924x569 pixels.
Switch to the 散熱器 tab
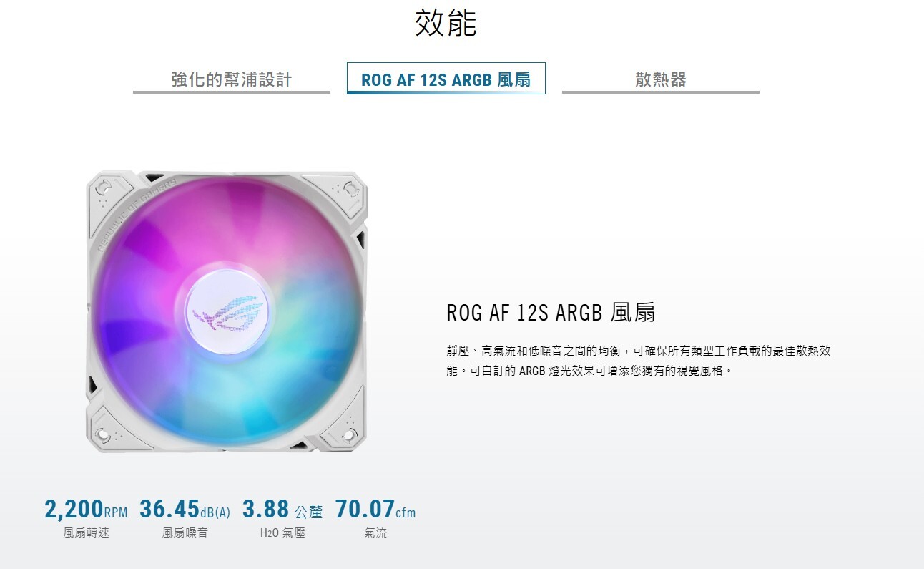(x=660, y=79)
